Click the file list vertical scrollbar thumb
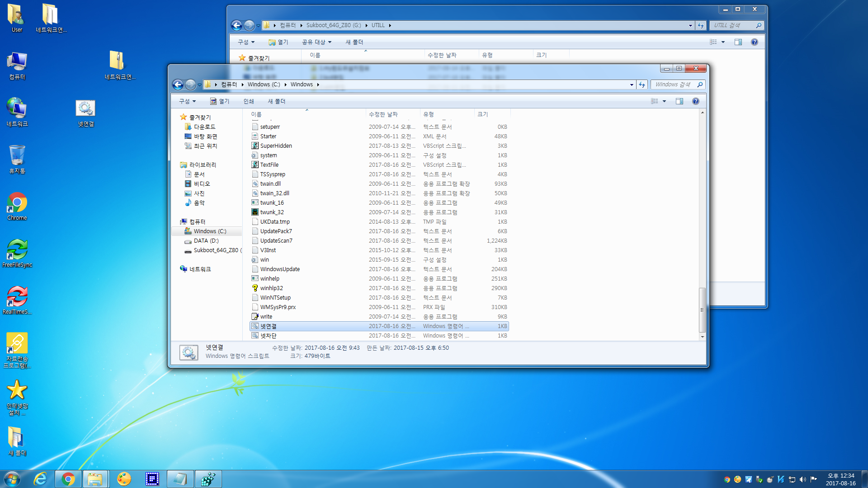This screenshot has width=868, height=488. (702, 310)
